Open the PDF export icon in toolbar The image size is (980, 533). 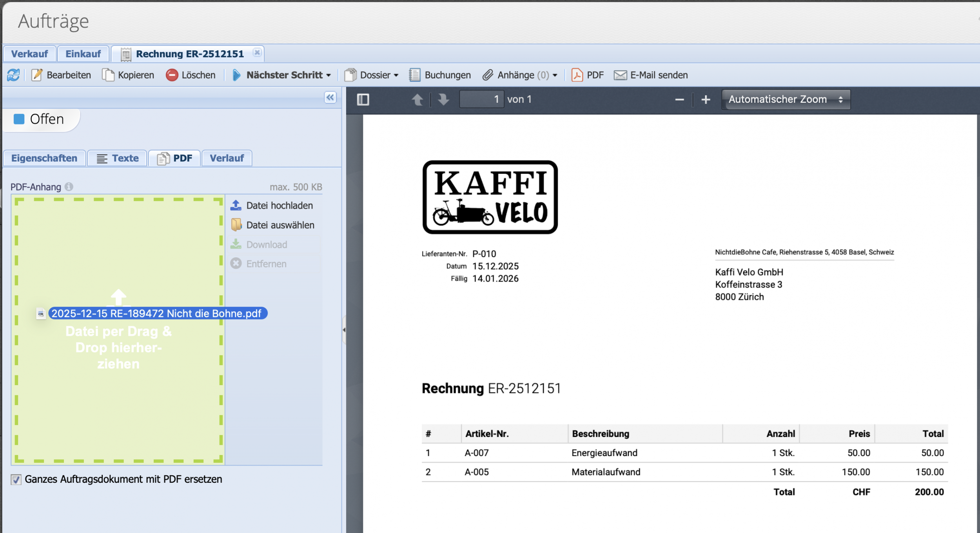pos(577,75)
